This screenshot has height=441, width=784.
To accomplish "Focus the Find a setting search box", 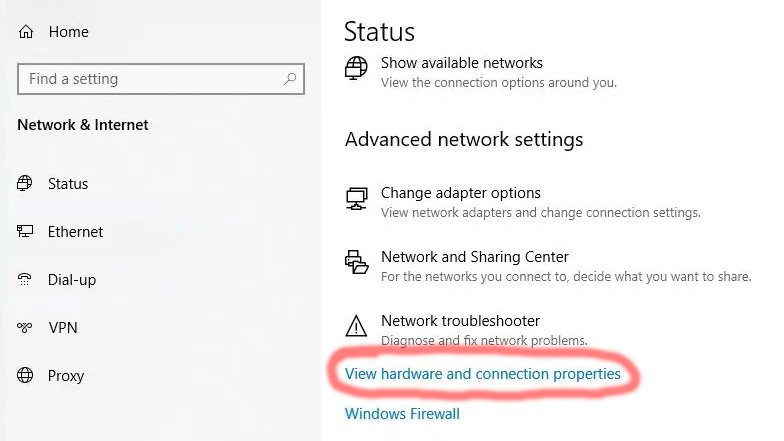I will 161,79.
